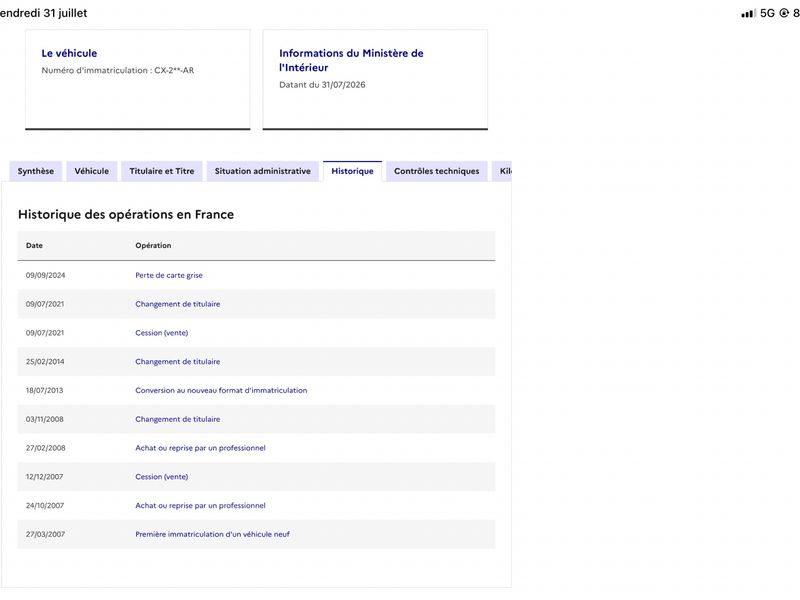This screenshot has height=600, width=800.
Task: Click the Historique des opérations en France heading
Action: click(126, 214)
